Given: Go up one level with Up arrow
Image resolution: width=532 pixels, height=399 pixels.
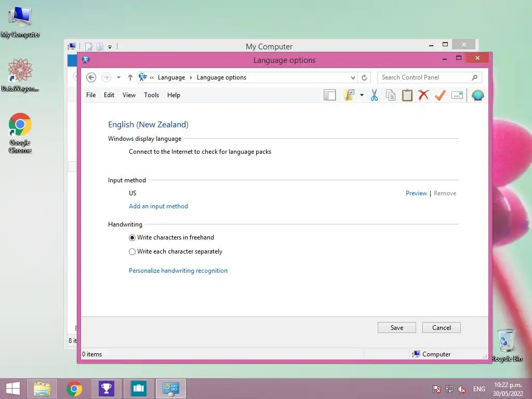Looking at the screenshot, I should pos(130,77).
